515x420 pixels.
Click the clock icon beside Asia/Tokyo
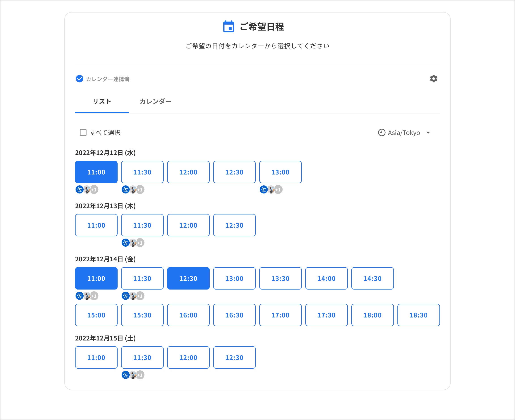coord(381,132)
